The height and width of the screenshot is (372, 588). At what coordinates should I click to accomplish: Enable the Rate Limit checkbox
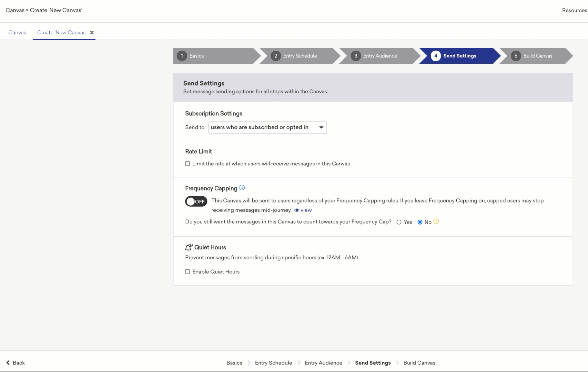click(187, 164)
